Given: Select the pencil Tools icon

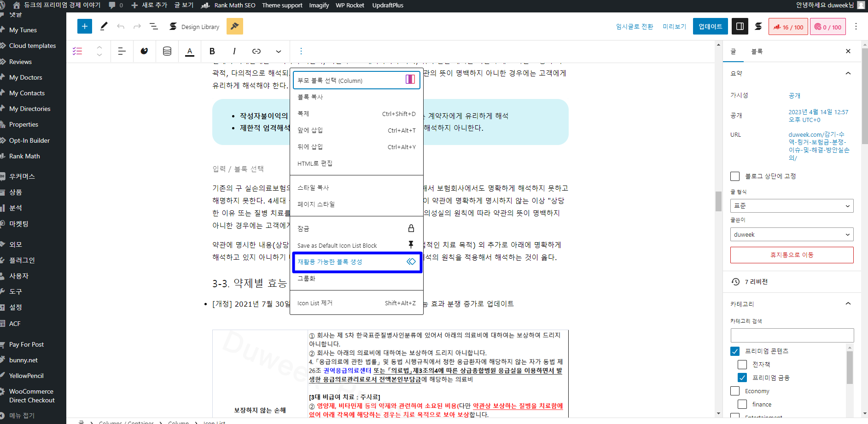Looking at the screenshot, I should pos(104,26).
